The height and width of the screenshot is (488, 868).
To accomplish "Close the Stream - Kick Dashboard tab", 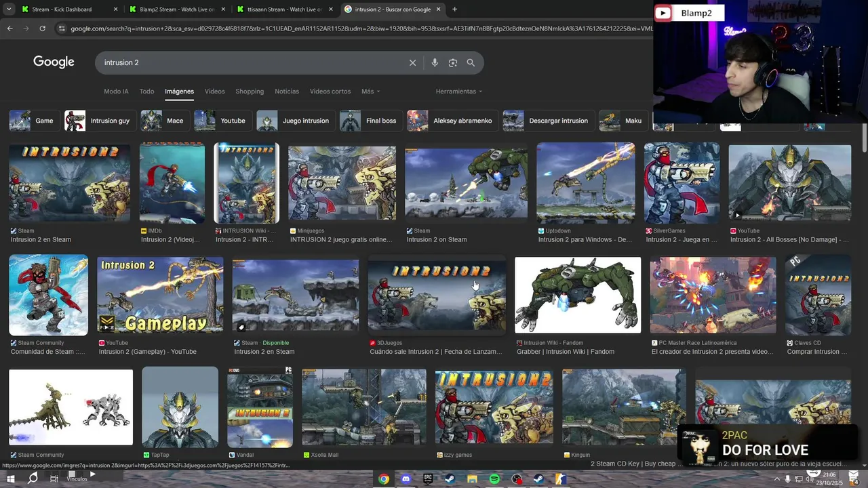I will (x=115, y=9).
